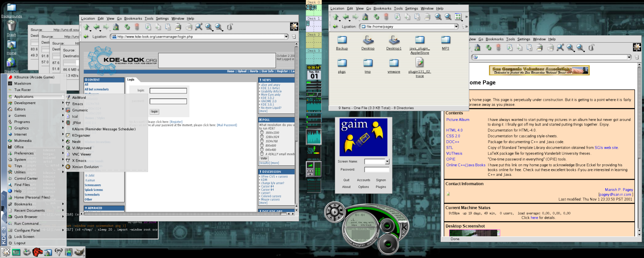Image resolution: width=644 pixels, height=258 pixels.
Task: Go back in the kde-look Konqueror window
Action: point(96,27)
